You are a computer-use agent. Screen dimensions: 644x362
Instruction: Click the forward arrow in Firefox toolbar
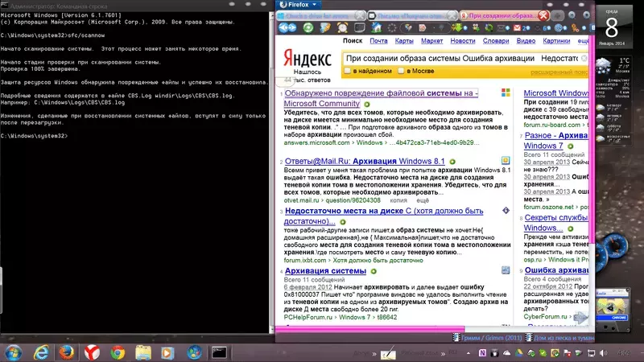click(x=292, y=27)
